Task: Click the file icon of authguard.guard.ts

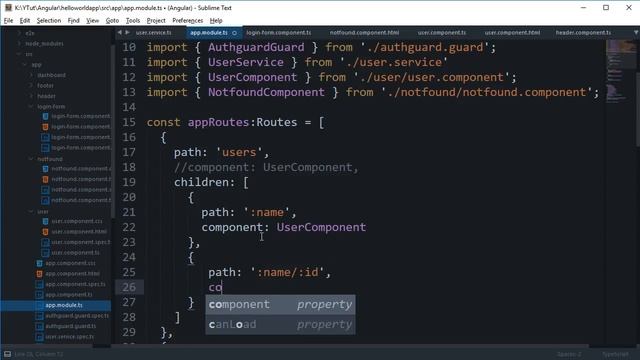Action: 40,326
